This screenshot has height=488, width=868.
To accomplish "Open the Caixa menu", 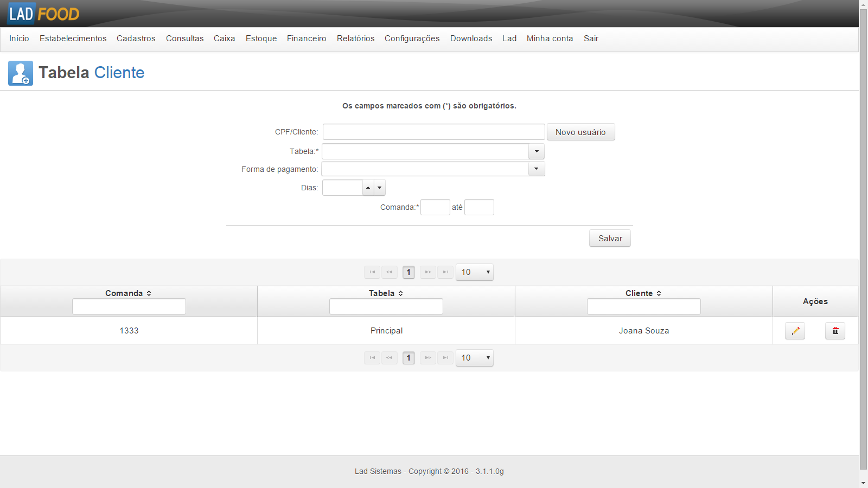I will click(225, 38).
